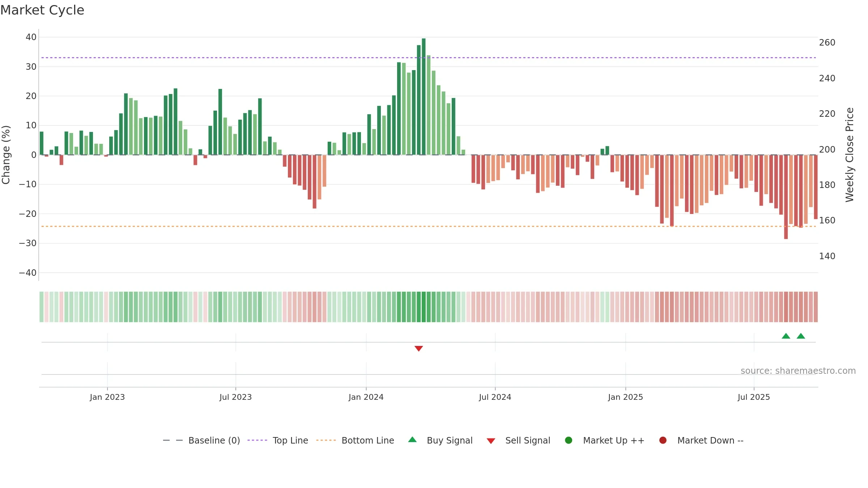This screenshot has width=868, height=488.
Task: Toggle the Buy Signal legend label
Action: pyautogui.click(x=450, y=440)
